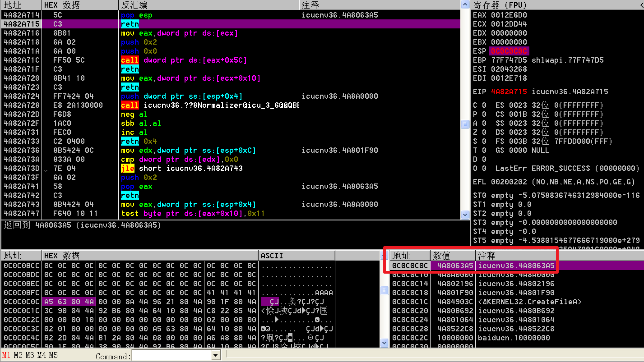Select stack row 0C0C0C20 icucnv36.4A80B692
644x362 pixels.
point(517,311)
